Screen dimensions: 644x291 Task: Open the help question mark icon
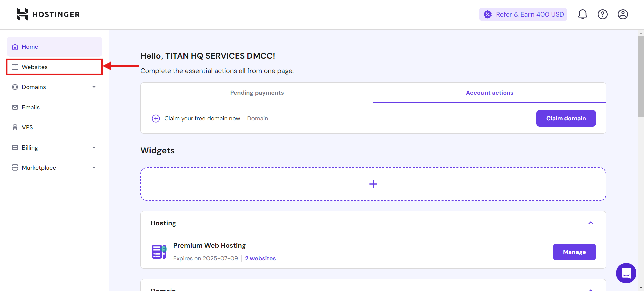click(603, 14)
